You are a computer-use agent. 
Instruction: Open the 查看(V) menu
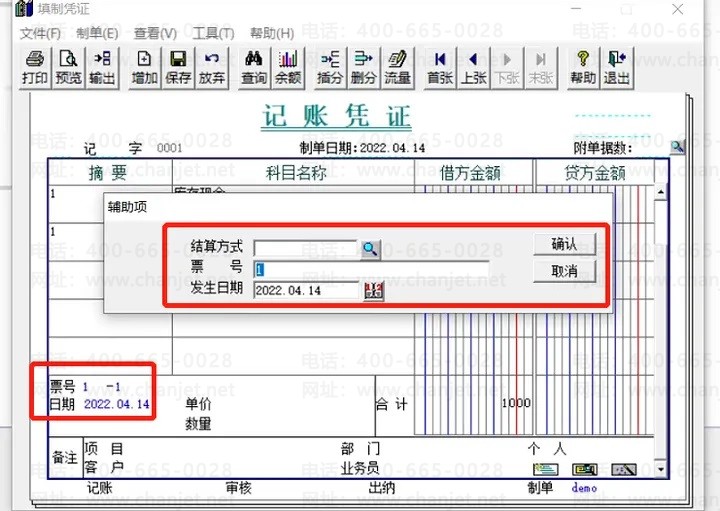pyautogui.click(x=155, y=34)
